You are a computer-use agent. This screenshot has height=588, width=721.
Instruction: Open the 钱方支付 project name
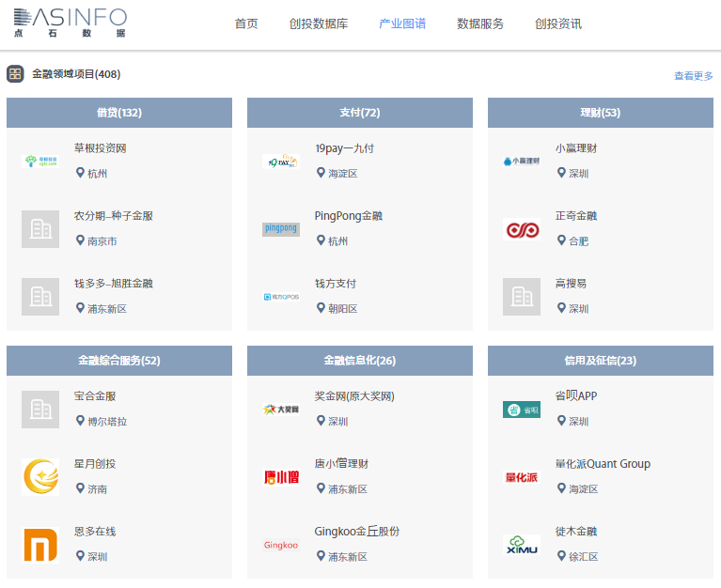pyautogui.click(x=336, y=284)
